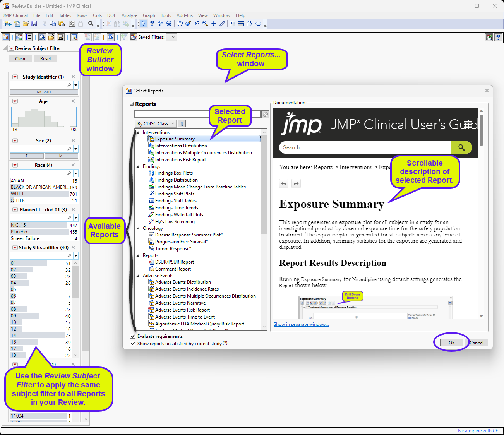Screen dimensions: 504x435
Task: Go forward in Documentation pane
Action: [296, 183]
